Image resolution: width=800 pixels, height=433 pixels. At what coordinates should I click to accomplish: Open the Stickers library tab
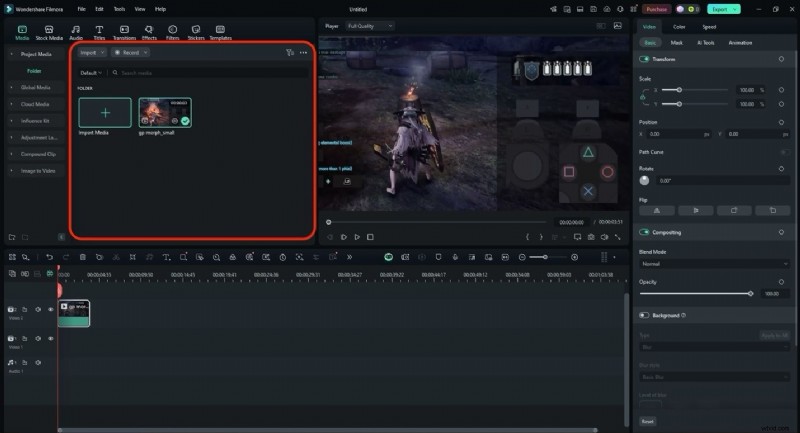pos(196,33)
